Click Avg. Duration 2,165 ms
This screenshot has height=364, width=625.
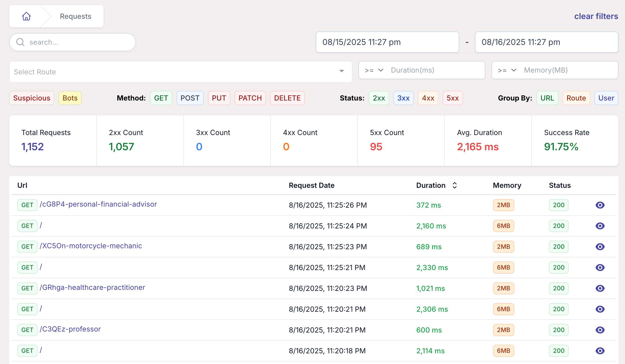coord(478,147)
